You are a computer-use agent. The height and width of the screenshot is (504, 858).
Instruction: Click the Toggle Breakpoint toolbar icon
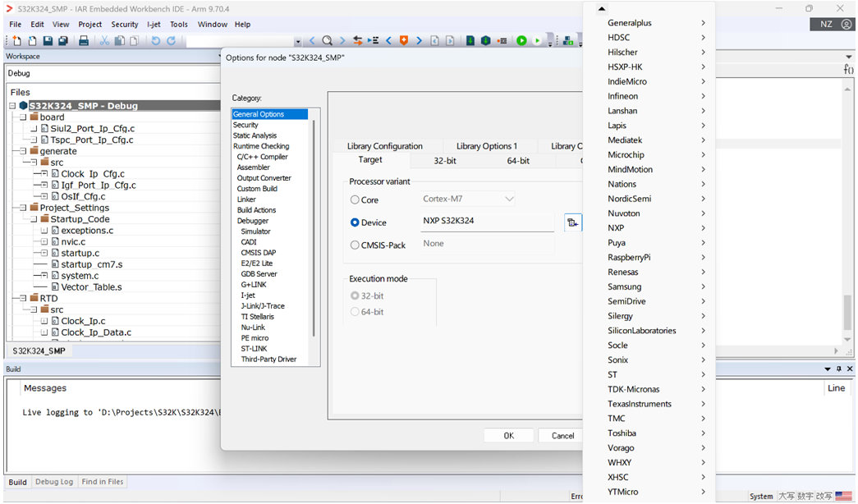point(502,40)
